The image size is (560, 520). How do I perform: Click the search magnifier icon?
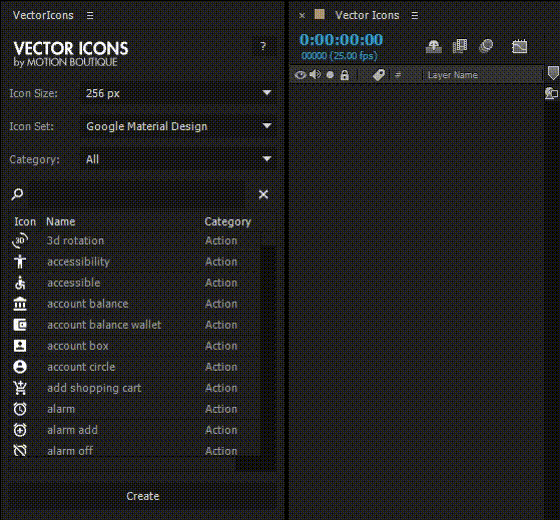pos(17,194)
